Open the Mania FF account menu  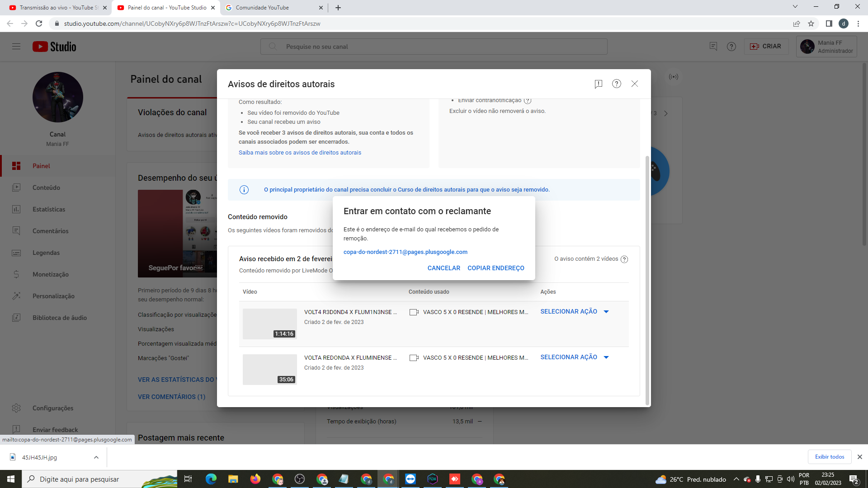[x=826, y=47]
